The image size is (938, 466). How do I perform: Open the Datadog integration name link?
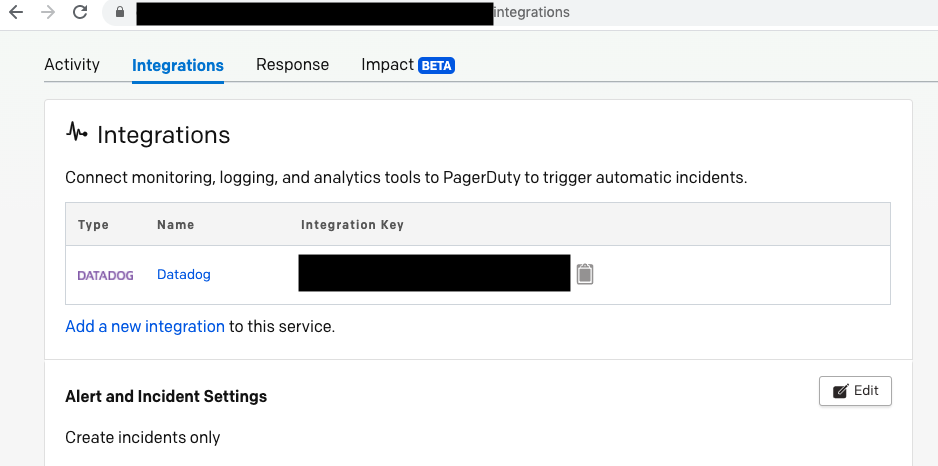coord(184,274)
